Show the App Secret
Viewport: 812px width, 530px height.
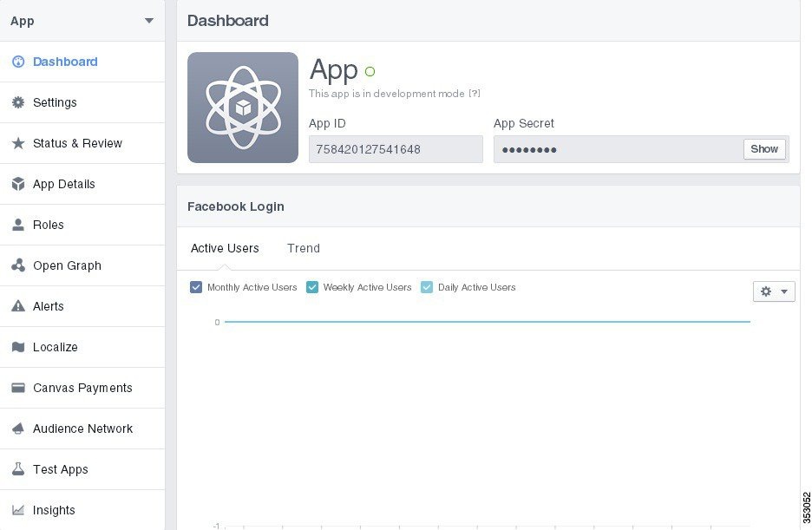[764, 149]
